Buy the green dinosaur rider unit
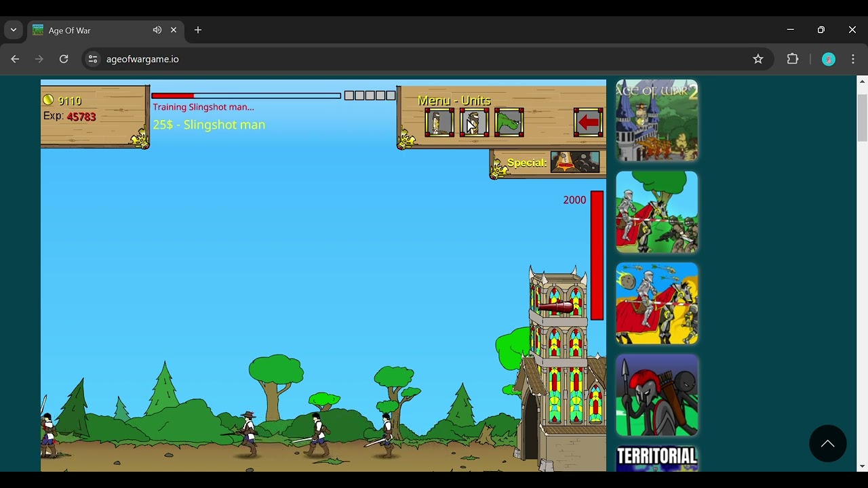The height and width of the screenshot is (488, 868). [509, 123]
